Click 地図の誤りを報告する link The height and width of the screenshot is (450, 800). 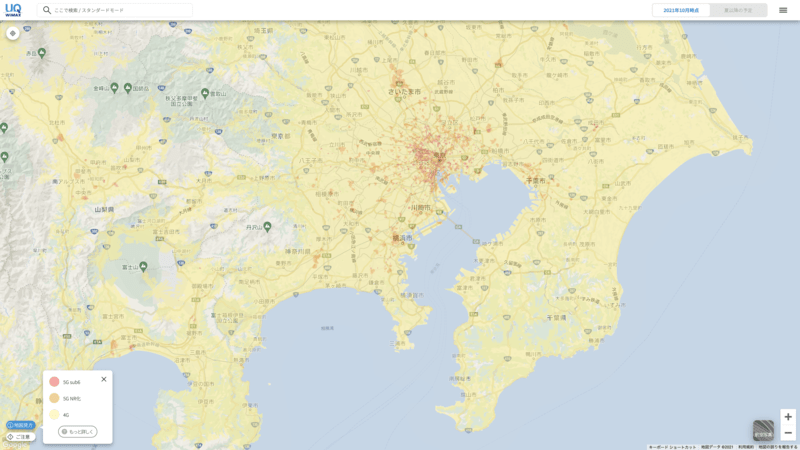pos(778,447)
